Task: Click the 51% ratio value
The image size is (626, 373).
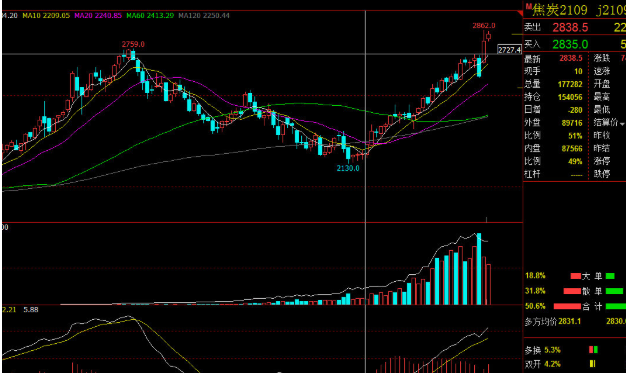Action: point(575,136)
